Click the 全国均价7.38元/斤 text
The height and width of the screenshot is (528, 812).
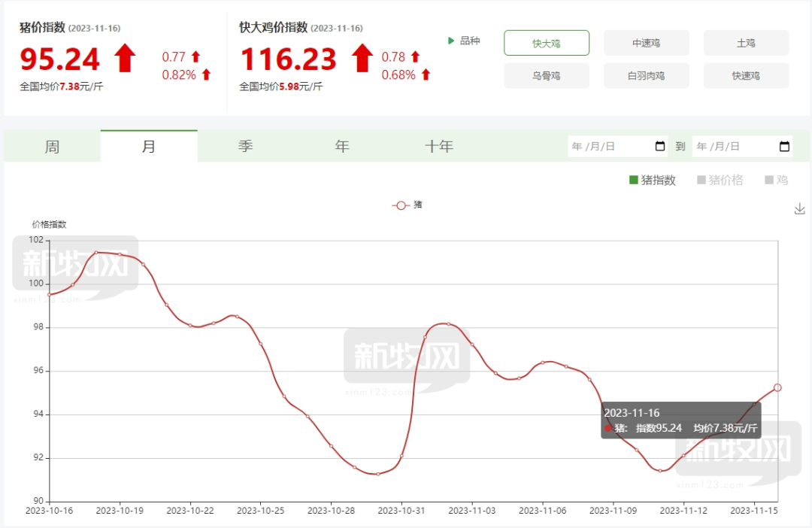(x=62, y=86)
